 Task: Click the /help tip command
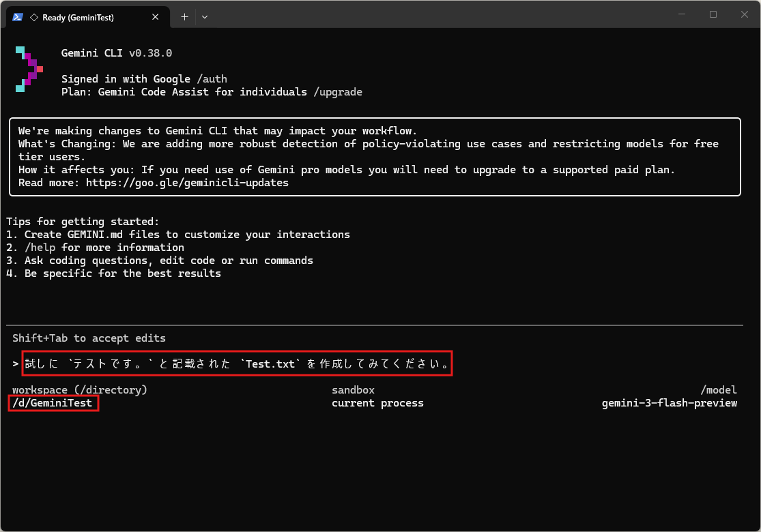(x=40, y=248)
